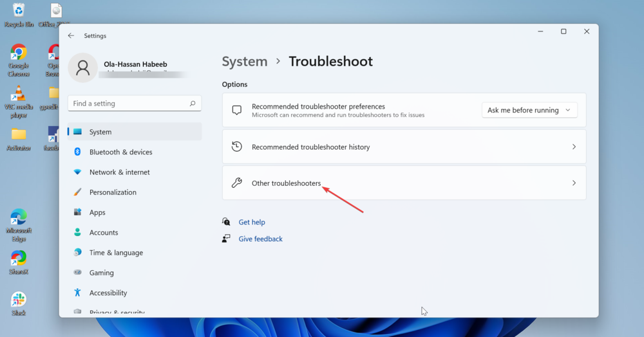Open Accounts settings category
The image size is (644, 337).
[x=135, y=232]
